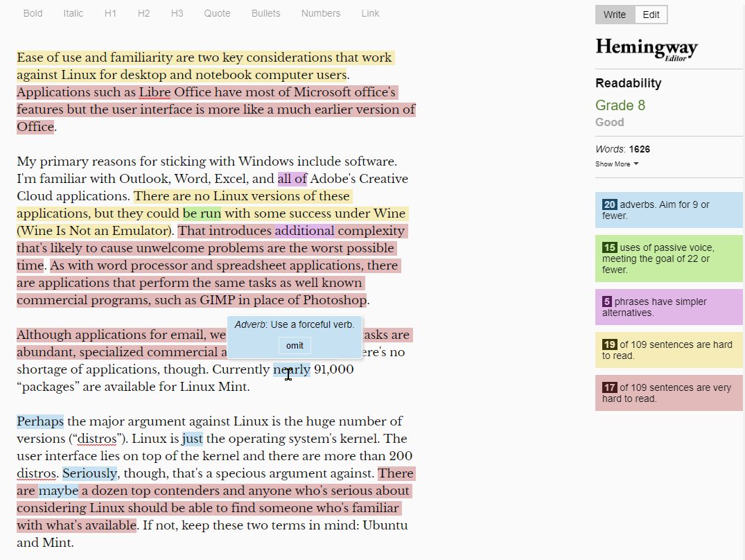Format selection as Quote

217,13
